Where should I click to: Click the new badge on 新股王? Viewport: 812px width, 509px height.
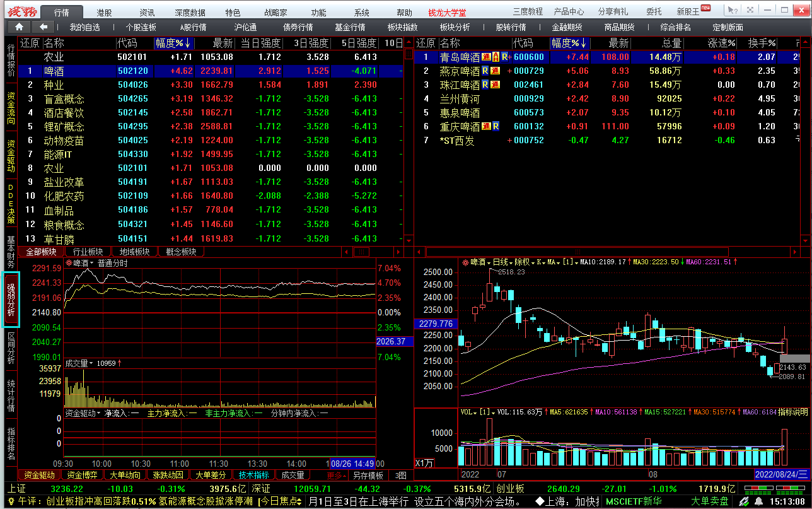[706, 8]
